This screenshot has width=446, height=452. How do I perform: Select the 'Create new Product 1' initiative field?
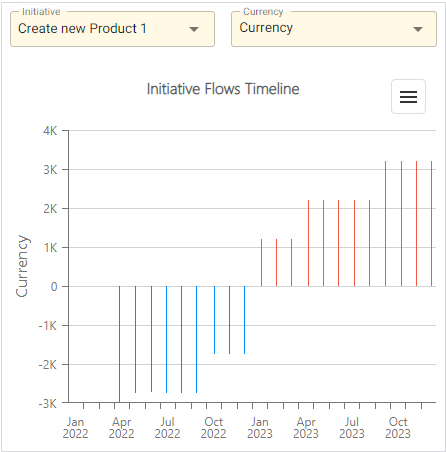pos(112,29)
